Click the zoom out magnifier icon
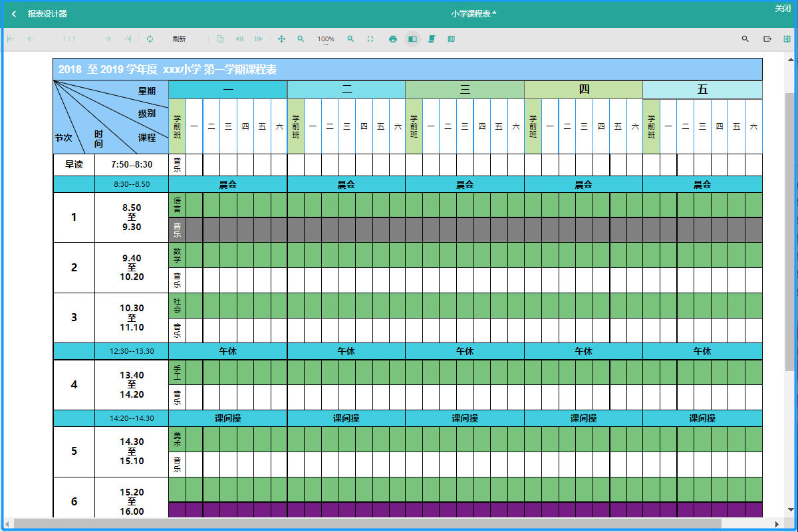 [301, 39]
